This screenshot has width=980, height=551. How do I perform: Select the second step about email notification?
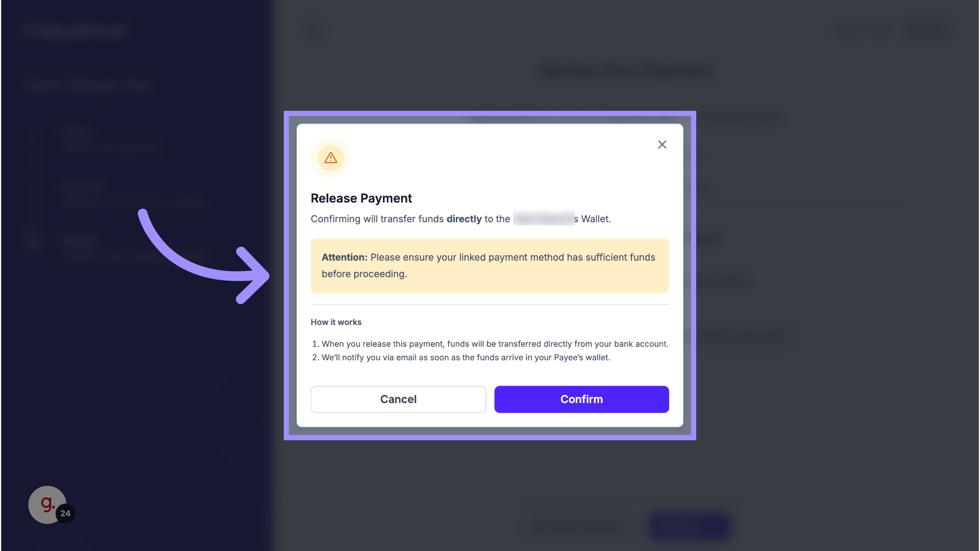(x=465, y=357)
